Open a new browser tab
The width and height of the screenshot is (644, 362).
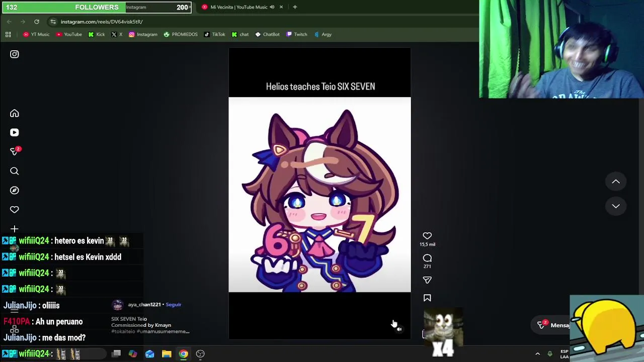click(x=295, y=7)
